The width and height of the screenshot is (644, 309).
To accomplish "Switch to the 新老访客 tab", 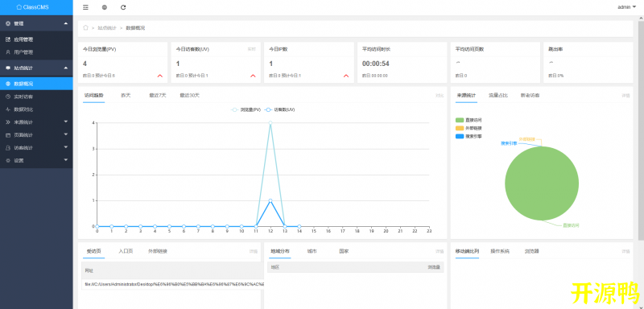I will point(530,95).
